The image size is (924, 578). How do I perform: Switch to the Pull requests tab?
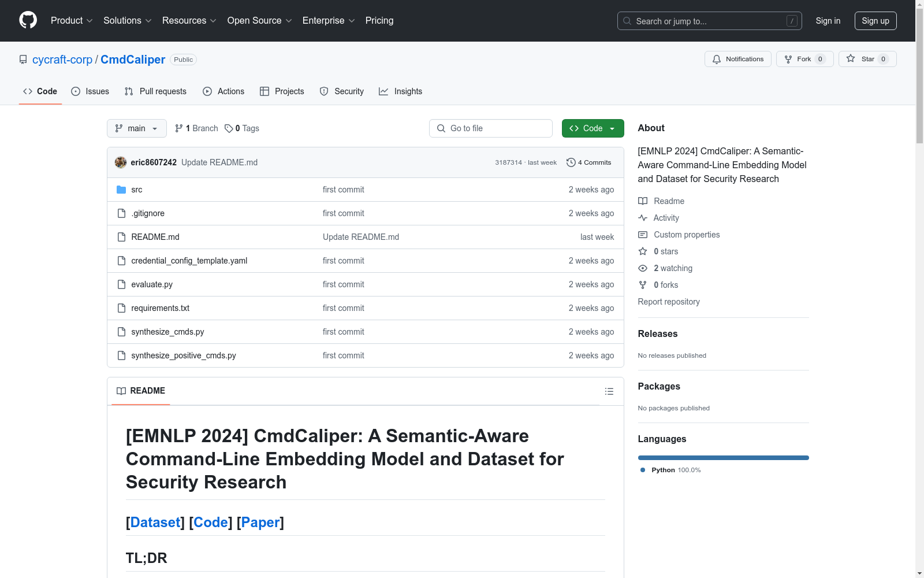tap(155, 91)
